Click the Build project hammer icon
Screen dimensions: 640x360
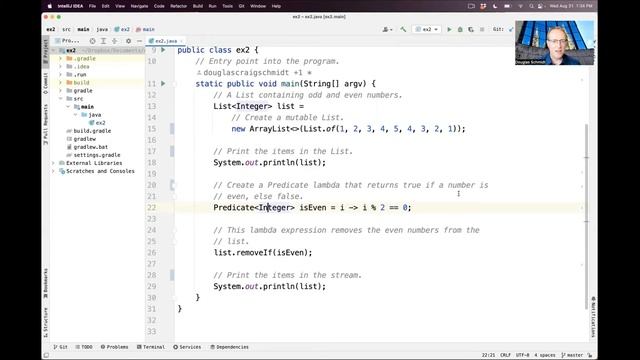[x=403, y=29]
